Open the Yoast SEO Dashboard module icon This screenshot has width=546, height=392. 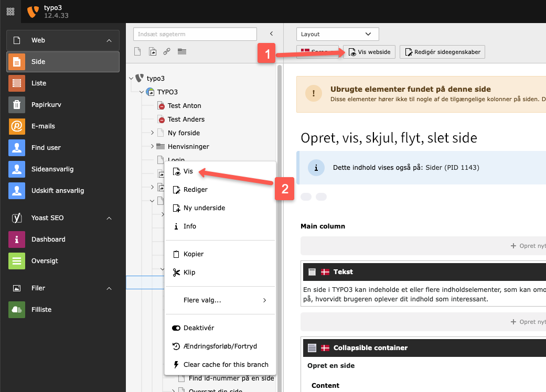pos(17,239)
